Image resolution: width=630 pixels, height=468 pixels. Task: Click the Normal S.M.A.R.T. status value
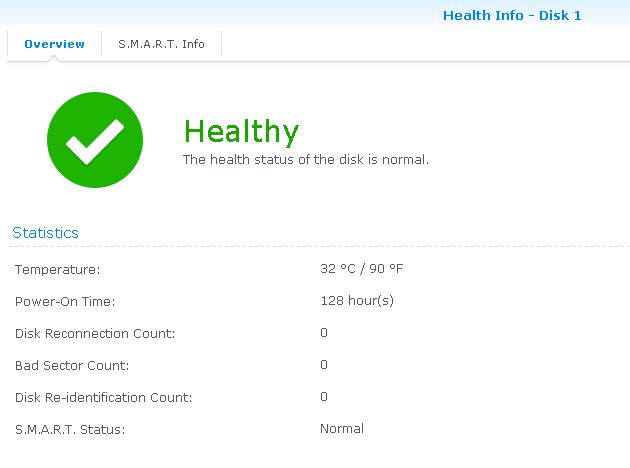pos(342,429)
